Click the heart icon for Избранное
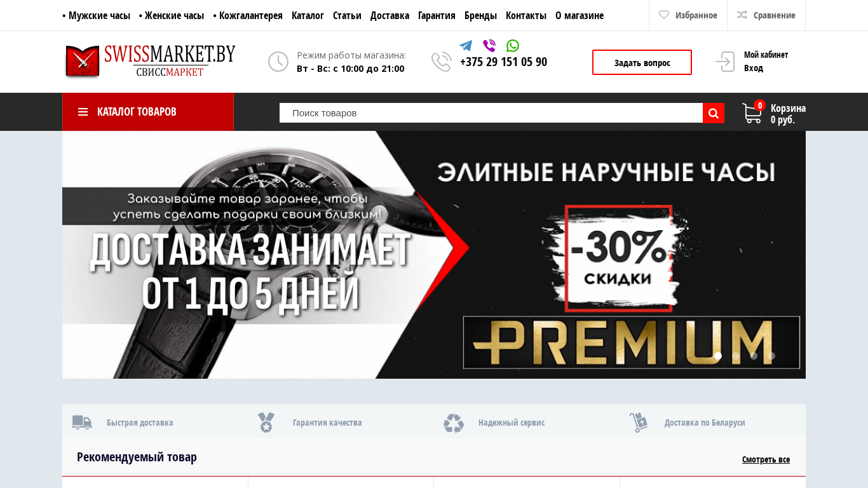 pos(664,15)
